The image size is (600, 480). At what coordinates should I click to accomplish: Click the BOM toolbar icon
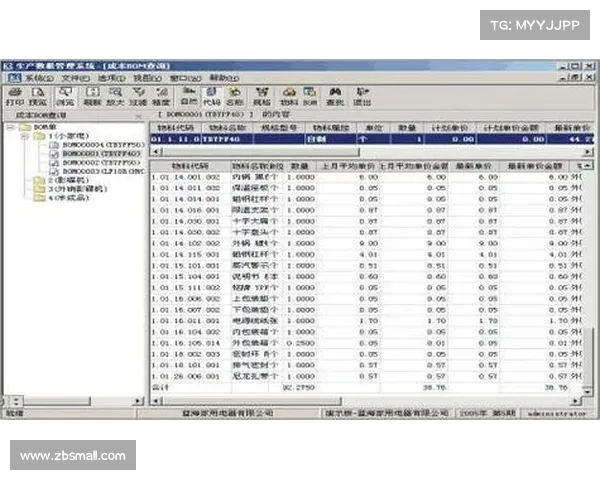pyautogui.click(x=311, y=97)
